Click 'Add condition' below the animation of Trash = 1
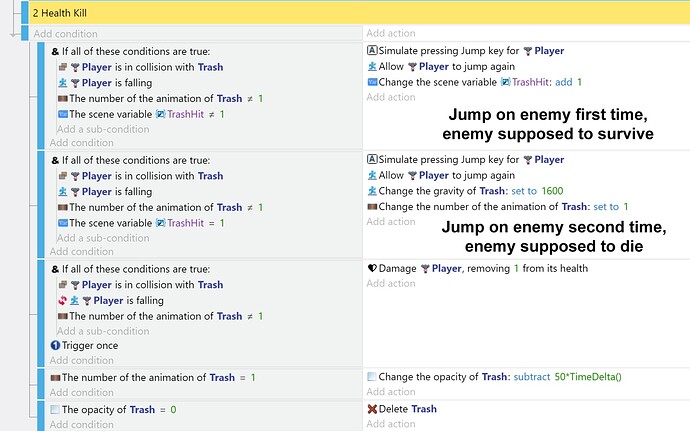Viewport: 690px width, 431px height. (81, 393)
